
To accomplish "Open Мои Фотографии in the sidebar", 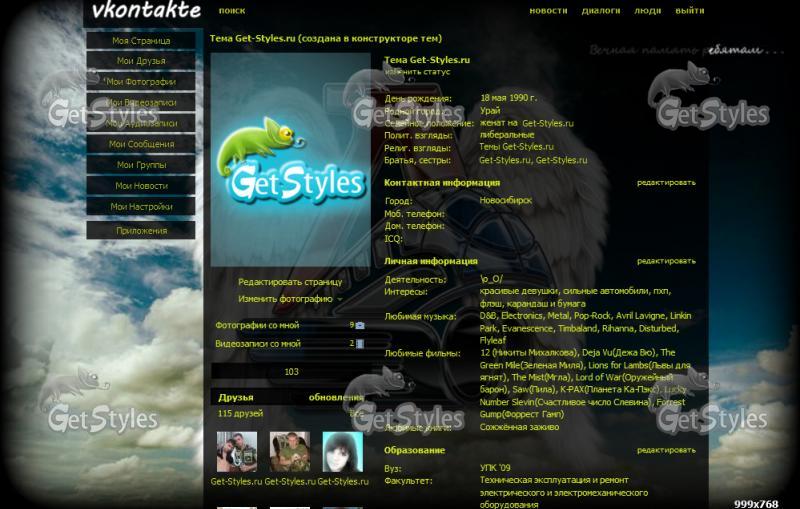I will point(141,82).
